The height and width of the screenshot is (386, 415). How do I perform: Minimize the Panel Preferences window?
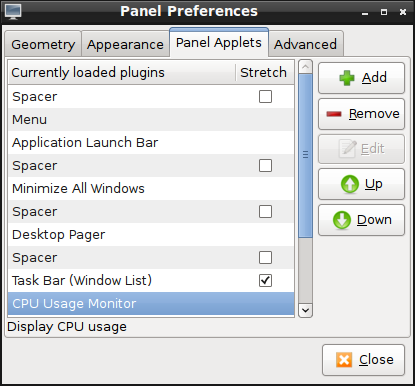click(365, 13)
